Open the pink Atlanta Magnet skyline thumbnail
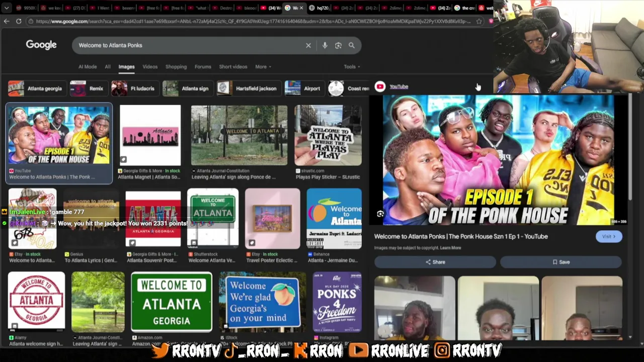The width and height of the screenshot is (644, 362). [x=150, y=135]
